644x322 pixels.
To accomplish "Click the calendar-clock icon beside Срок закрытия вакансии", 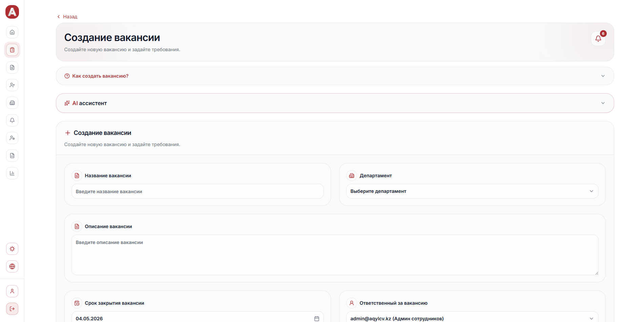I will (77, 303).
